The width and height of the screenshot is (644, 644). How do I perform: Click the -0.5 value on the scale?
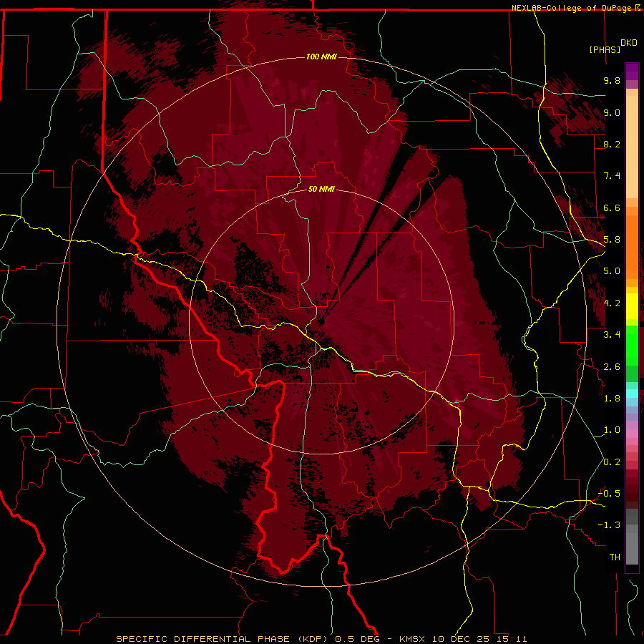(609, 493)
